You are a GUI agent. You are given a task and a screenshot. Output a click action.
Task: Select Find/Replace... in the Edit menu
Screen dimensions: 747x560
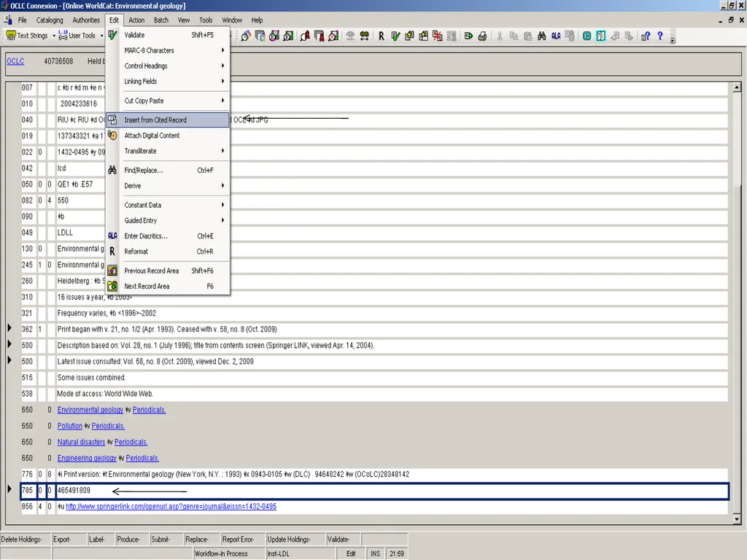click(168, 170)
